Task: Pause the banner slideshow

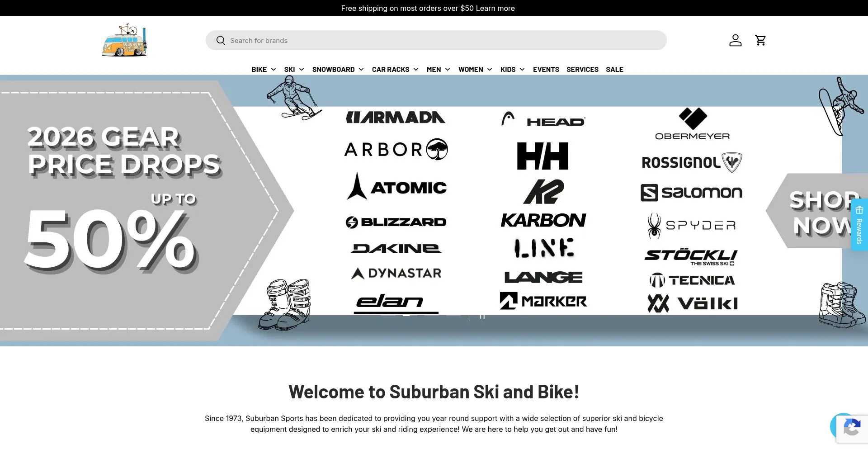Action: [x=482, y=316]
